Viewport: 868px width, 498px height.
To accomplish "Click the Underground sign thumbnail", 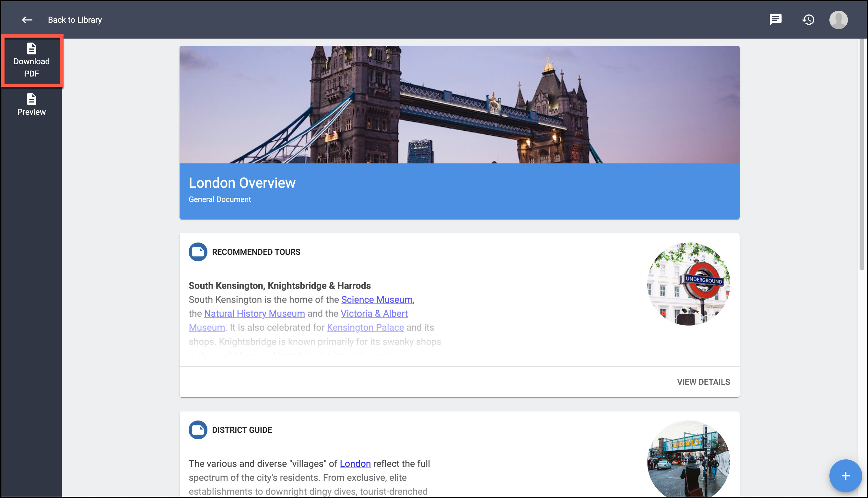I will point(688,284).
